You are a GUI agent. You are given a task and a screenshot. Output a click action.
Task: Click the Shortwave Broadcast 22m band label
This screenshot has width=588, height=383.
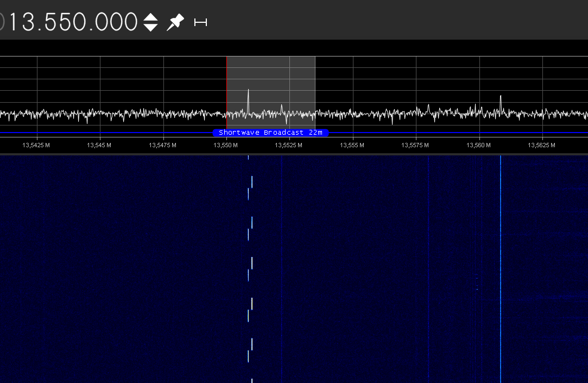click(270, 133)
